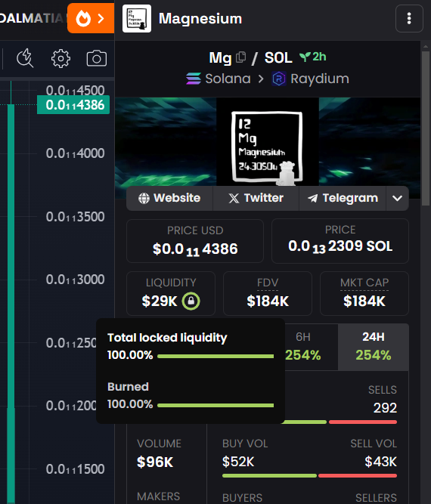Click the Magnesium banner image
Screen dimensions: 431x504
pos(268,143)
